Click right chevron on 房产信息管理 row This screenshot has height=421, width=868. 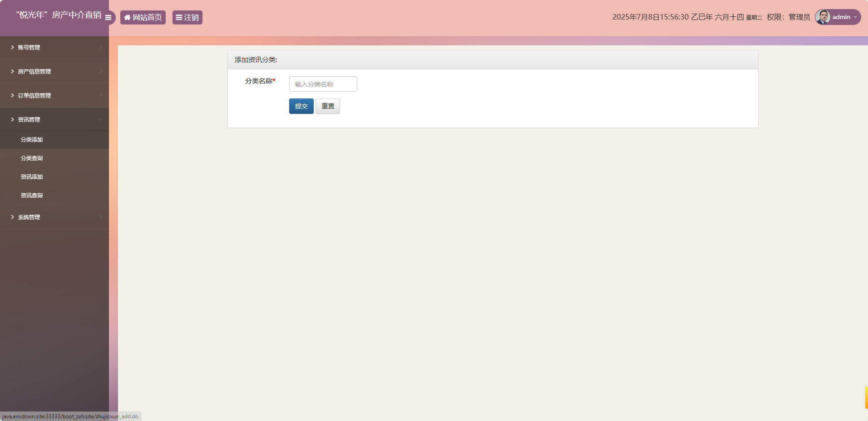tap(101, 71)
